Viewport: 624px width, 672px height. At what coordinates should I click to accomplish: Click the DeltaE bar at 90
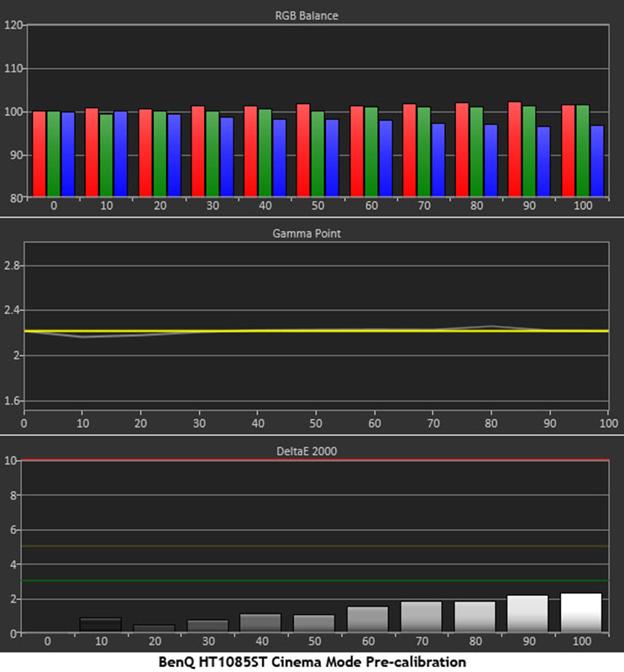coord(527,613)
